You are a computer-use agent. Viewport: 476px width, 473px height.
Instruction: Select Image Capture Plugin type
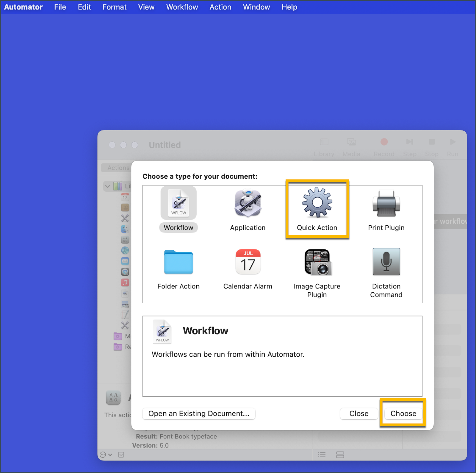[317, 274]
